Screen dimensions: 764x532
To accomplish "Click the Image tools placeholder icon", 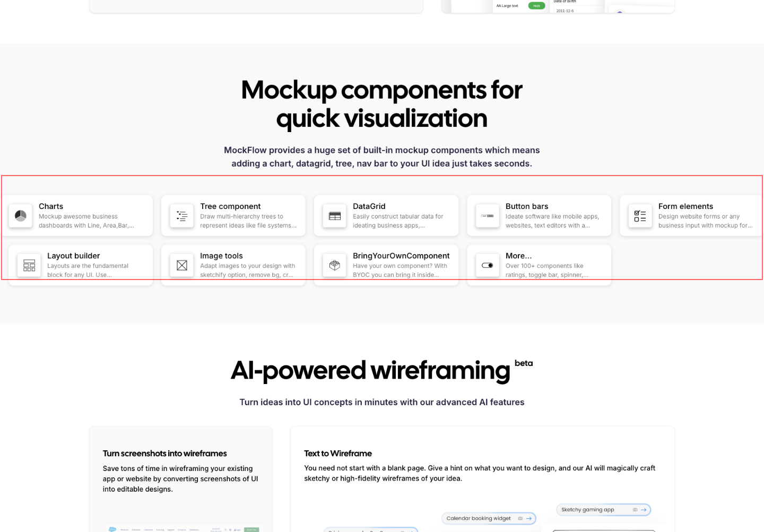I will pos(182,265).
